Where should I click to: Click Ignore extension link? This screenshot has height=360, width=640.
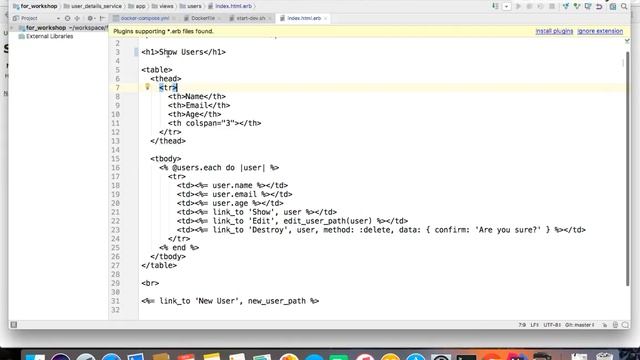tap(600, 31)
